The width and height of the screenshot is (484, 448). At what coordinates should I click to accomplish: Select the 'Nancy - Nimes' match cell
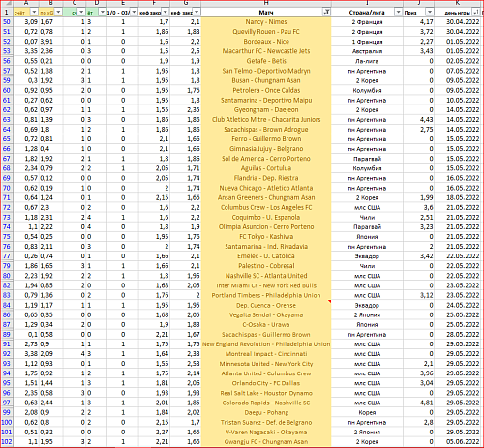coord(266,22)
